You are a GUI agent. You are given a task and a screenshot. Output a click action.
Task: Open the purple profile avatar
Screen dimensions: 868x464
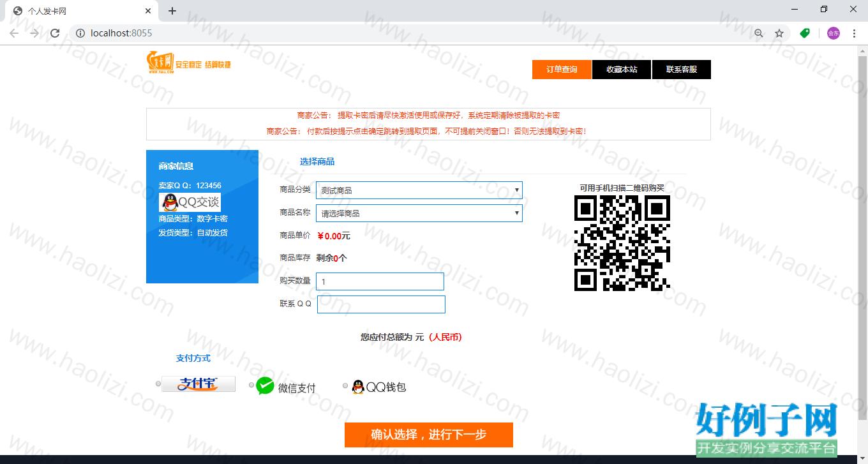(834, 33)
